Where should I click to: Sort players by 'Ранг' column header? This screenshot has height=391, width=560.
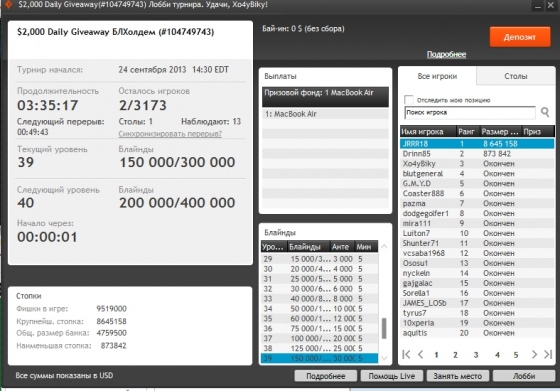tap(466, 132)
